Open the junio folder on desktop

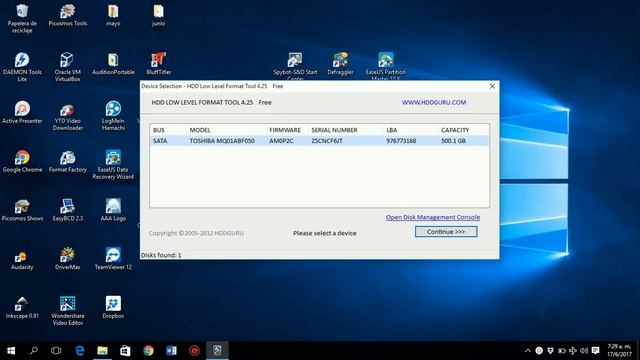point(158,16)
